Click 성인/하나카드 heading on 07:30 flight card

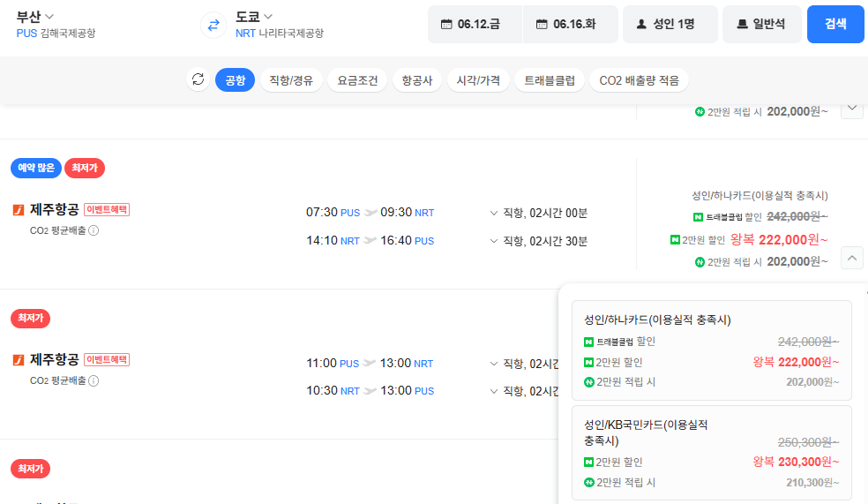pyautogui.click(x=759, y=195)
